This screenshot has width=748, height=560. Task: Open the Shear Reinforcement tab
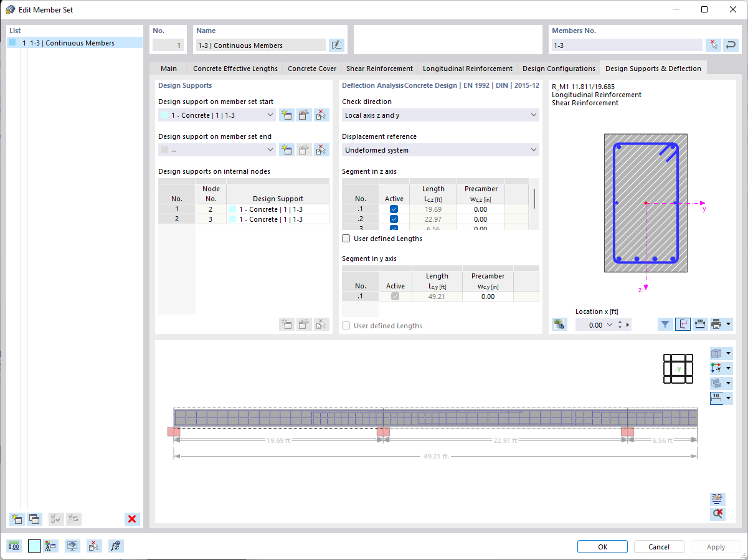pyautogui.click(x=379, y=69)
